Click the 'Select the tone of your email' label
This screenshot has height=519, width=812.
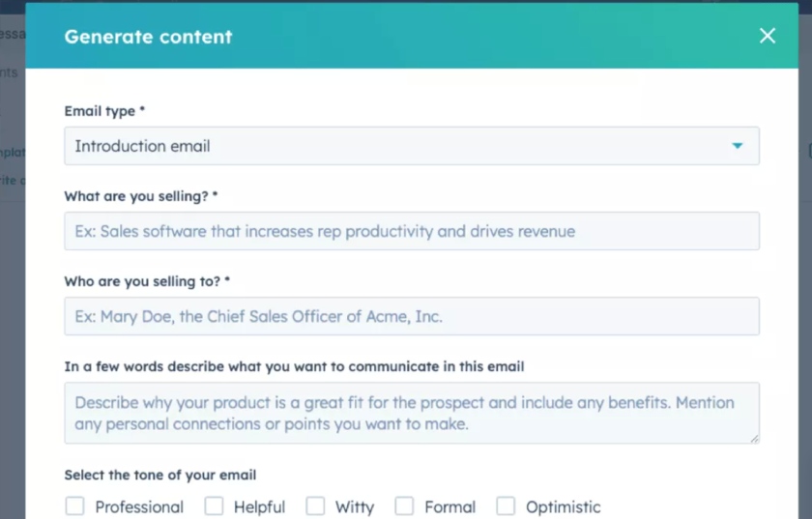pos(159,475)
